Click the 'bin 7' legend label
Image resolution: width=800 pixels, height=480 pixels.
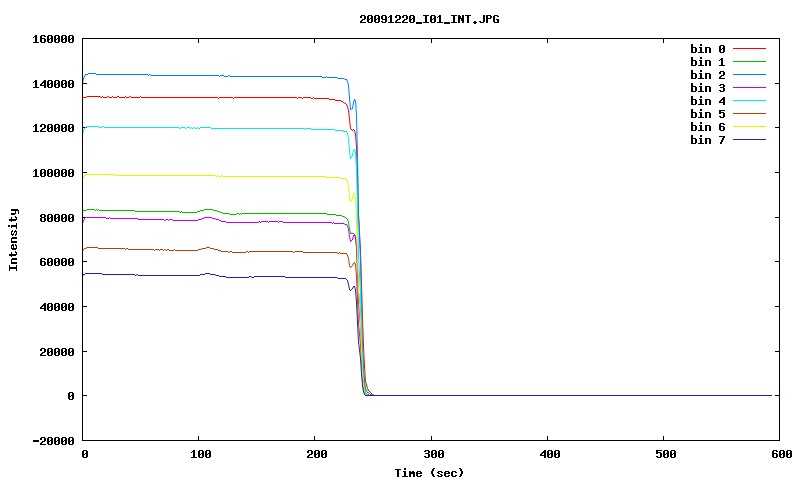708,140
